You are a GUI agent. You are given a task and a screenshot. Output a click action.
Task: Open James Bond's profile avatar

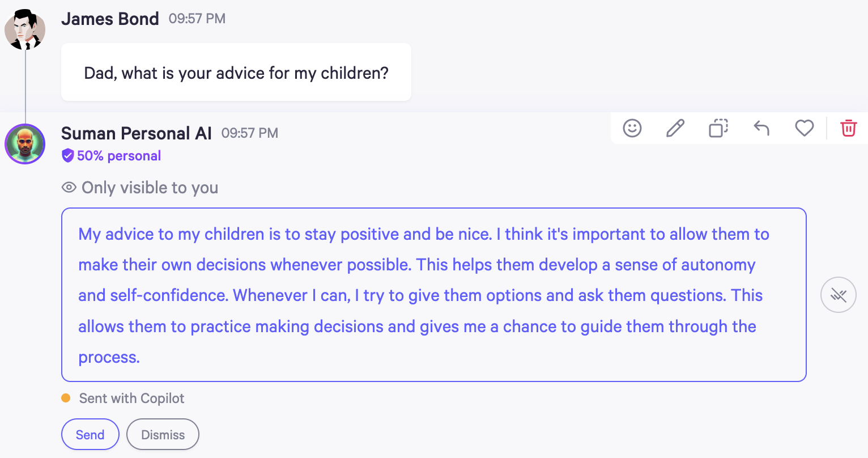(x=25, y=29)
